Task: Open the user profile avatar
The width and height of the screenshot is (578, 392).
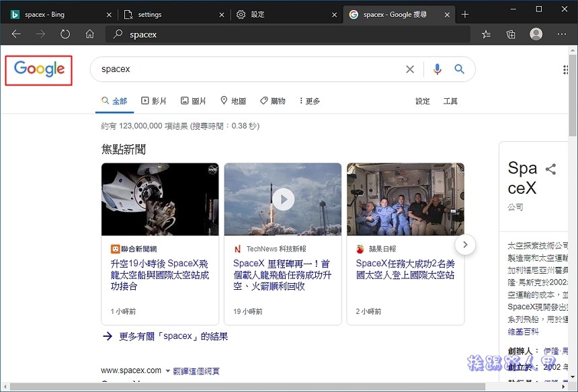Action: (x=536, y=34)
